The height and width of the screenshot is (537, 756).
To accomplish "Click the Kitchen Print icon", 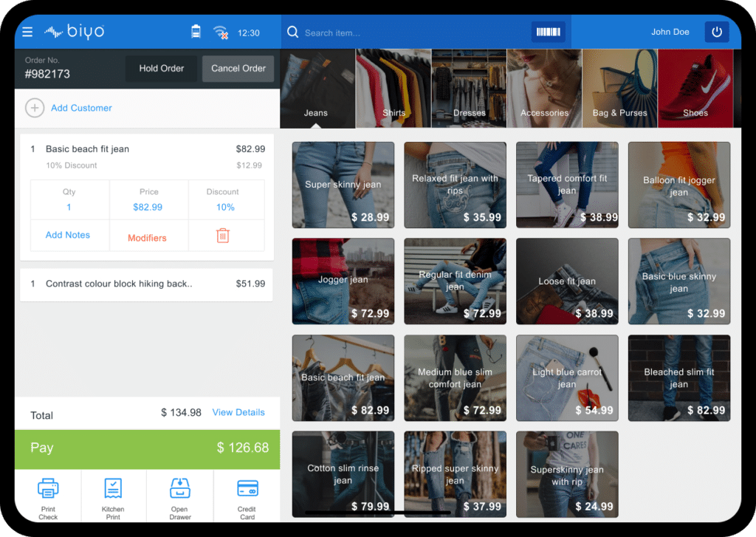I will (114, 488).
